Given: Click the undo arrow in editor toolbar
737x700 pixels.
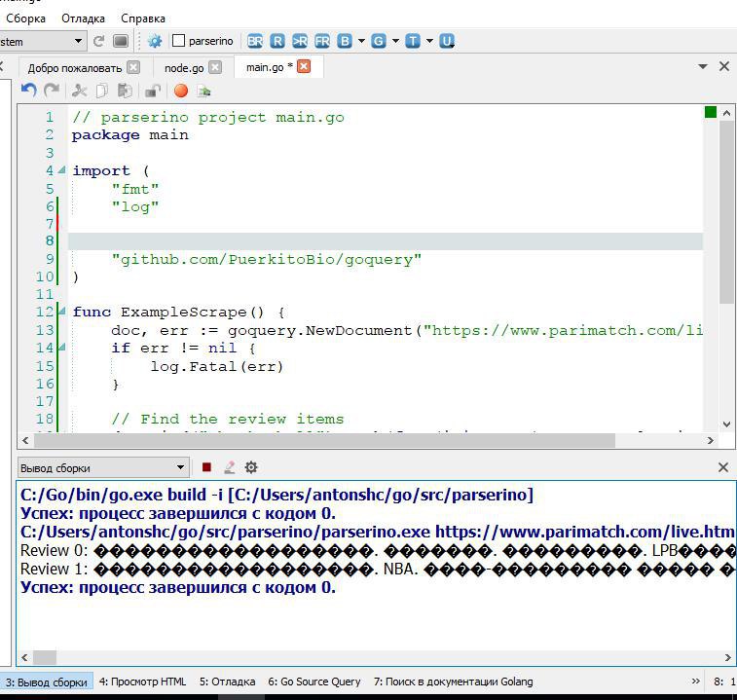Looking at the screenshot, I should (x=28, y=91).
